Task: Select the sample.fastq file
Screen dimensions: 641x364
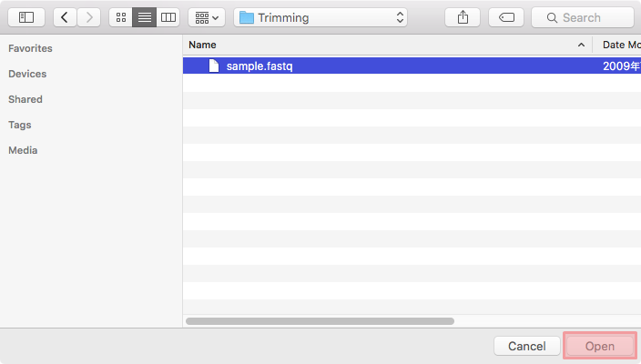Action: (x=259, y=66)
